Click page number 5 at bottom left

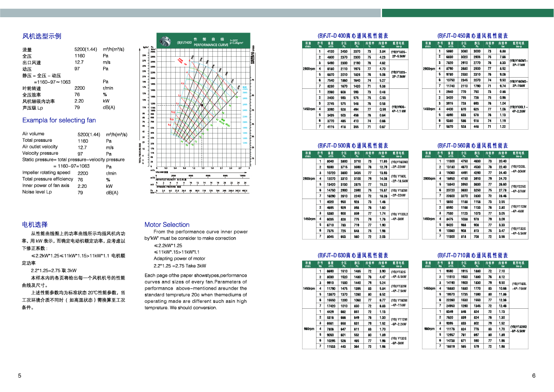(x=20, y=376)
